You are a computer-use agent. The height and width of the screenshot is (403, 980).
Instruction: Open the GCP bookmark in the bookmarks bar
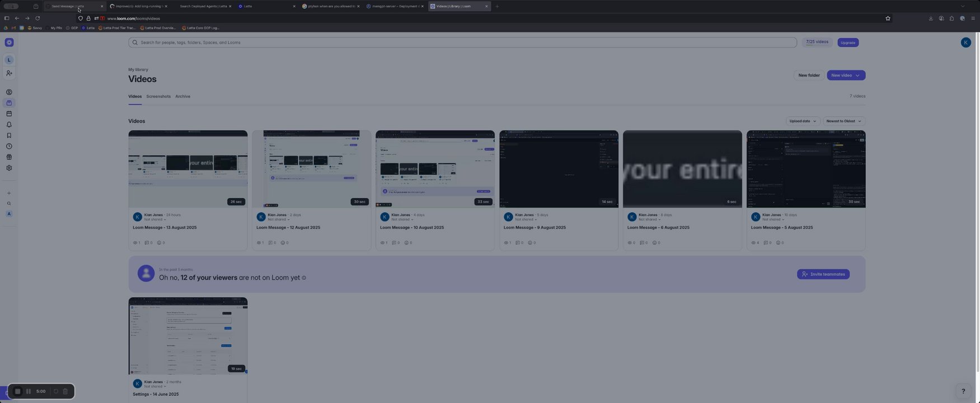(x=72, y=28)
